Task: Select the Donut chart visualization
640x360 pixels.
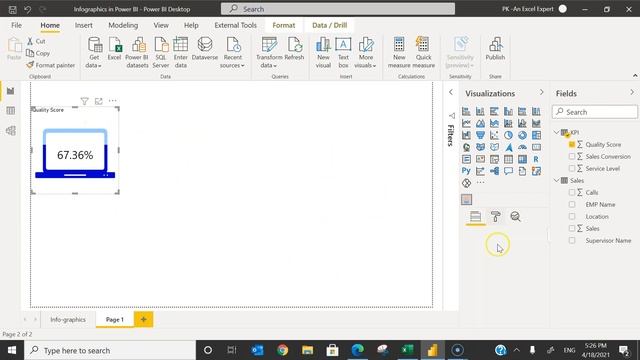Action: tap(522, 135)
